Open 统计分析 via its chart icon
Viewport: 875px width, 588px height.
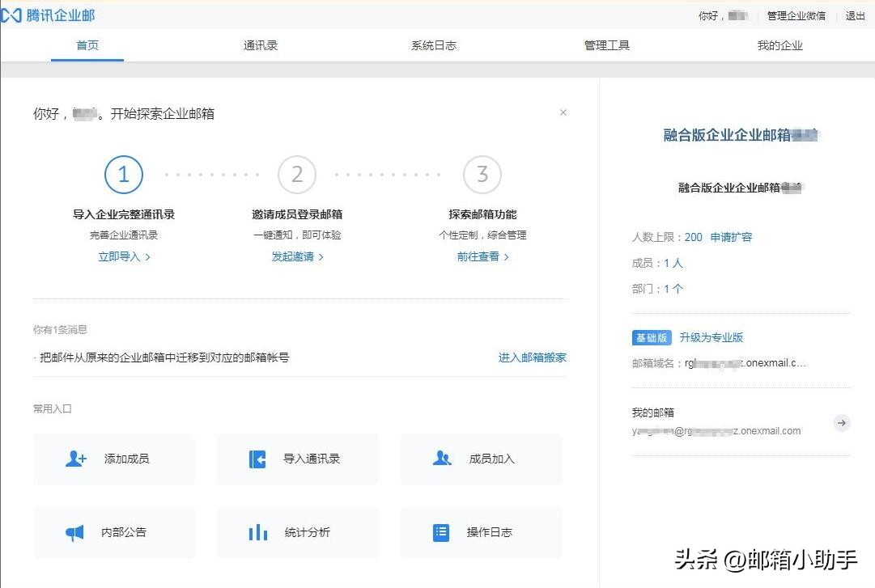(x=257, y=532)
